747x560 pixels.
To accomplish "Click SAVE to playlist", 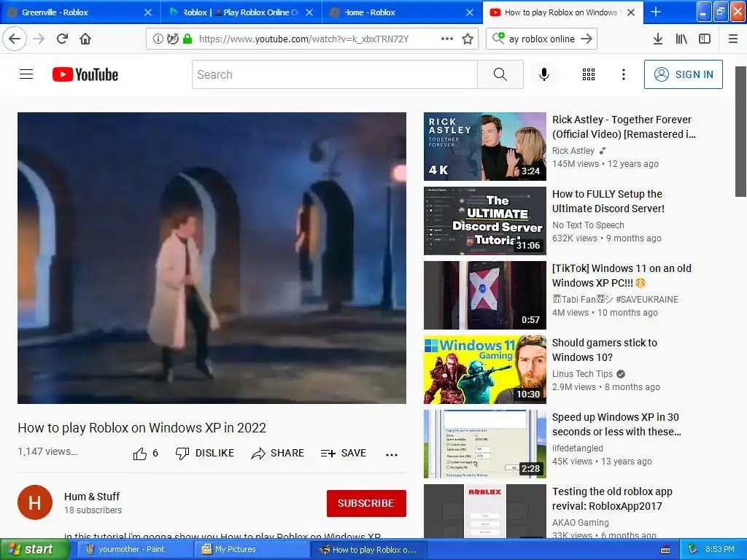I will (344, 454).
